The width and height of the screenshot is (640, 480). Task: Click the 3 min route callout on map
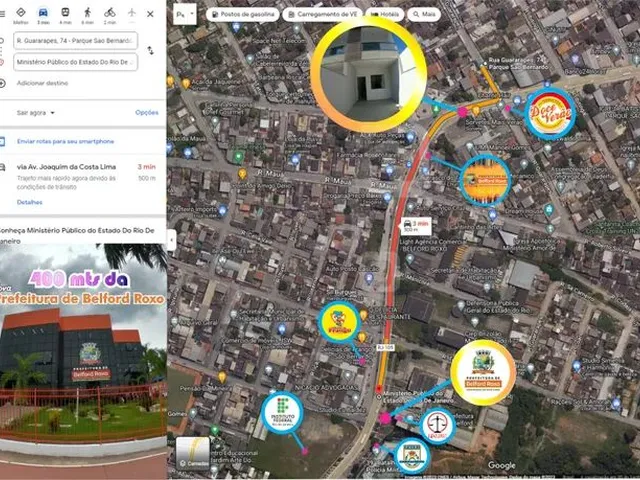point(416,227)
